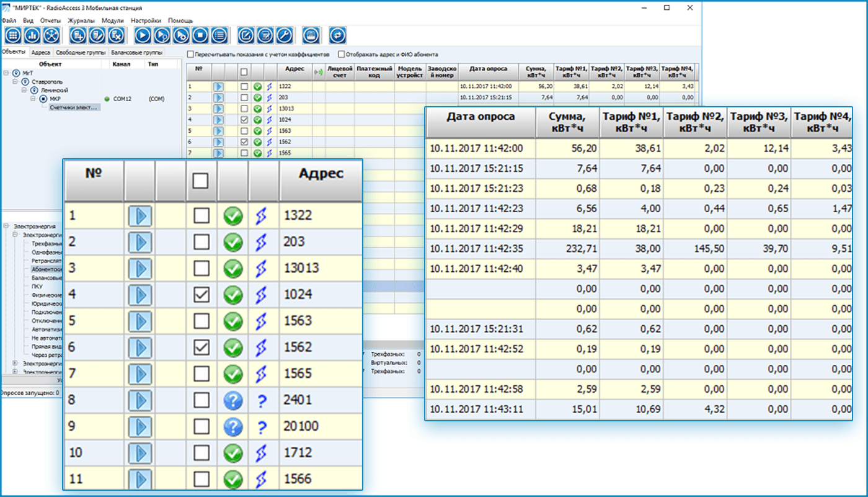868x497 pixels.
Task: Open the Настройки menu
Action: [x=146, y=20]
